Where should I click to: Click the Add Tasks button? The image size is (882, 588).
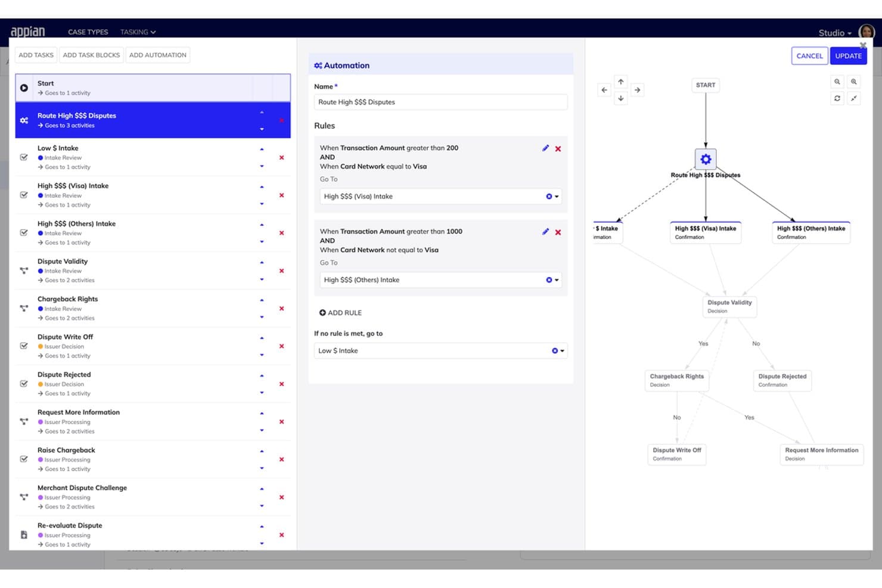(36, 55)
